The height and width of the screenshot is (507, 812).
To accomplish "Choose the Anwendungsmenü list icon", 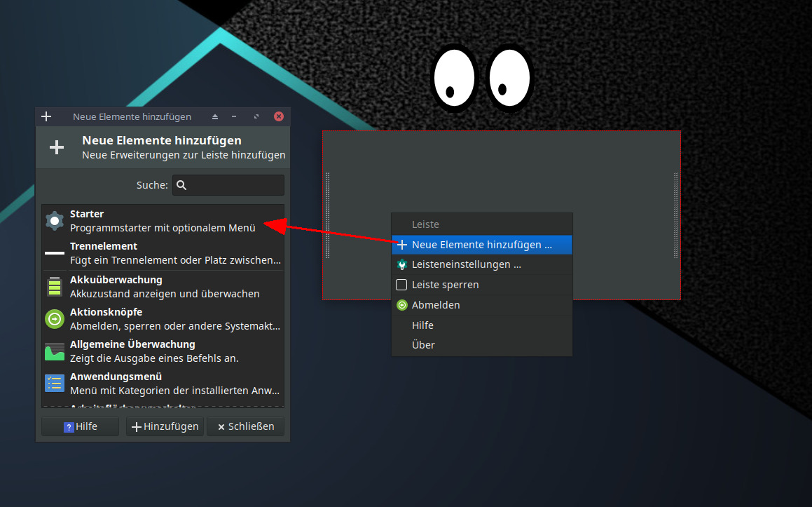I will (x=55, y=384).
